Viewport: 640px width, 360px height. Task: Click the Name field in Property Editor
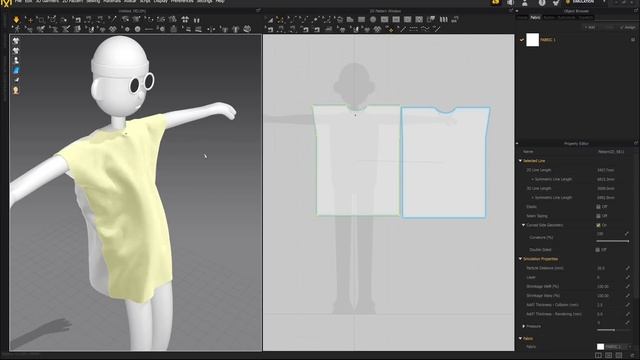tap(611, 152)
